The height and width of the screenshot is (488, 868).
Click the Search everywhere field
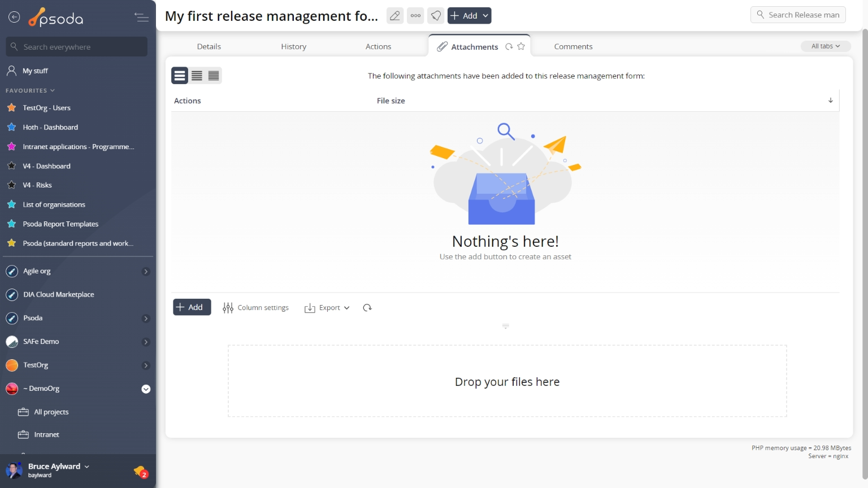(x=77, y=47)
